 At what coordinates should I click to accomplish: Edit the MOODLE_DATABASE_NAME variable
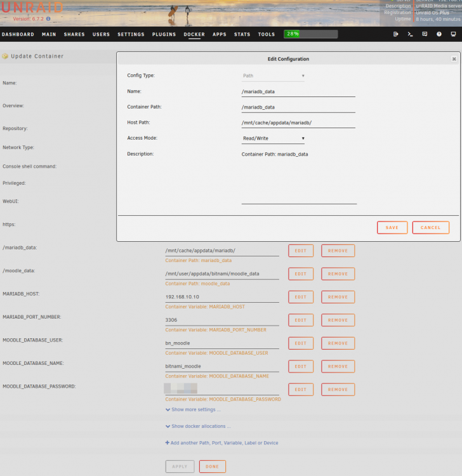[x=301, y=366]
